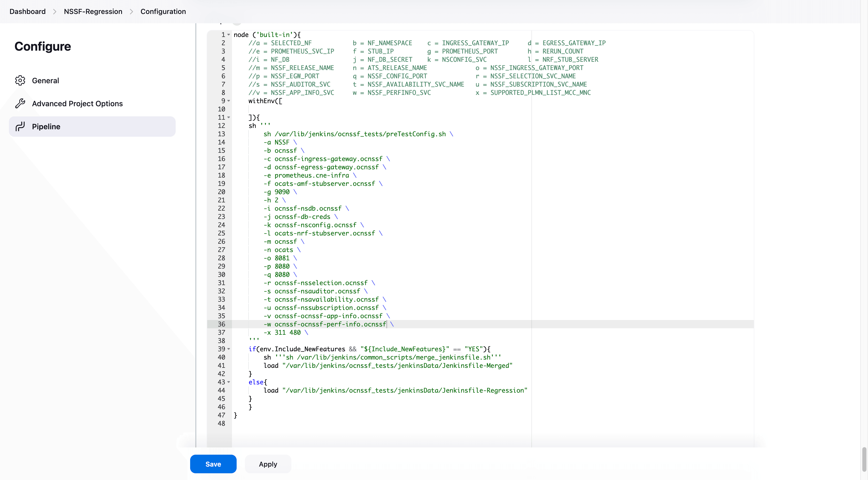Open Advanced Project Options section
The width and height of the screenshot is (868, 480).
77,103
